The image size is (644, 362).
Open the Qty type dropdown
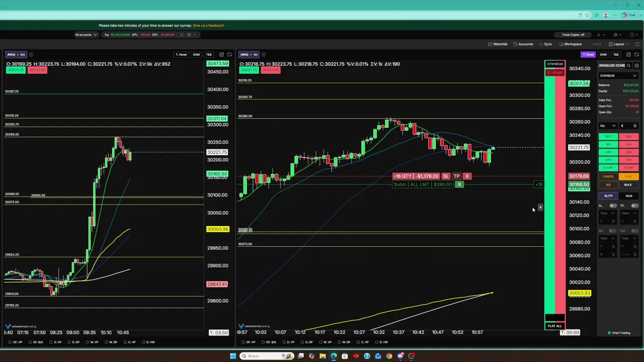pyautogui.click(x=607, y=126)
